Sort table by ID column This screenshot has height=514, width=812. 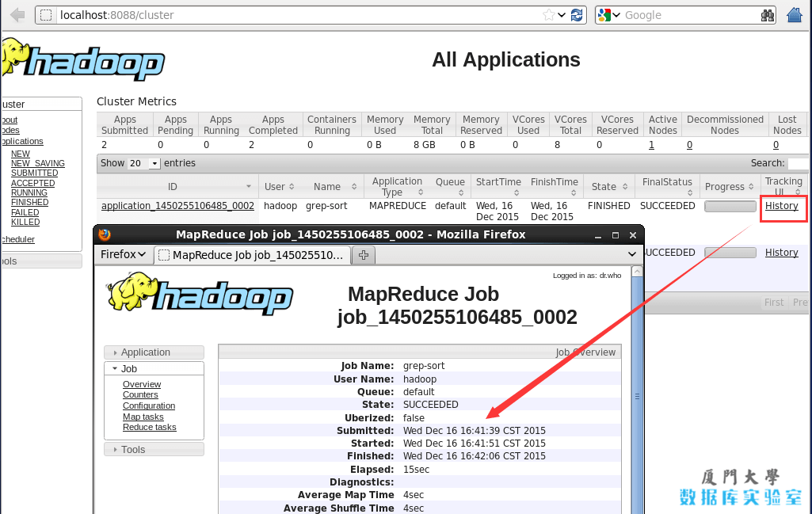point(177,186)
